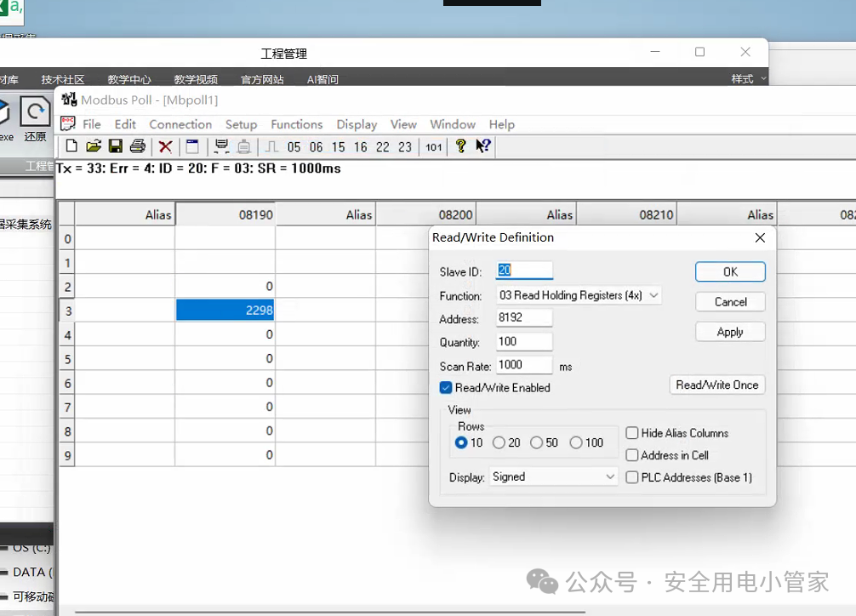Click function 16 toolbar button
856x616 pixels.
pos(360,147)
